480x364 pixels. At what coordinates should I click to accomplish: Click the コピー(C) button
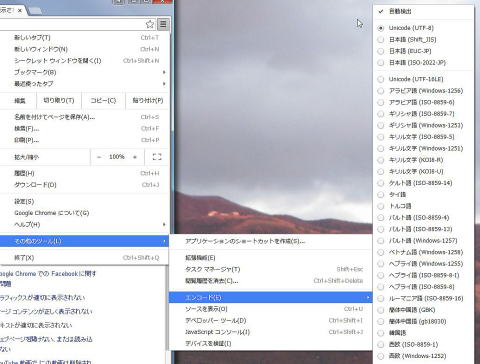pos(103,101)
